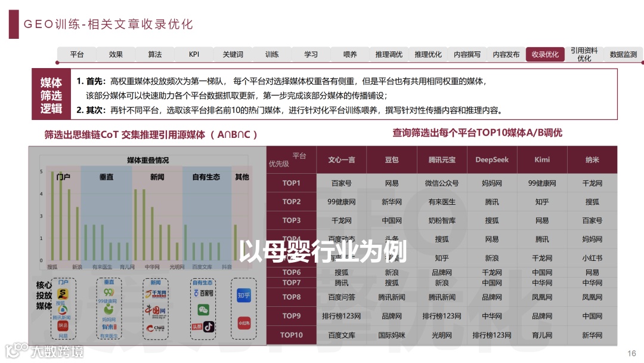Viewport: 644px width, 363px height.
Task: Open the KPI tab
Action: 194,54
